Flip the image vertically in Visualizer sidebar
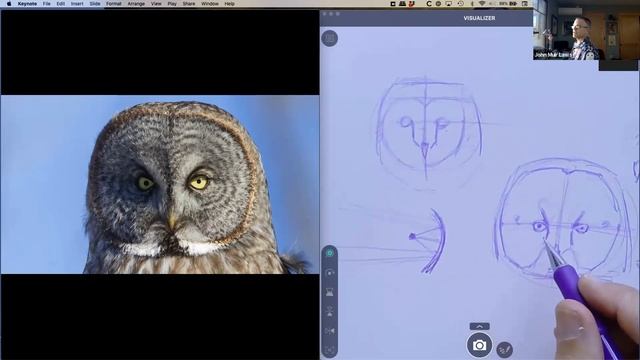This screenshot has width=640, height=360. (x=330, y=312)
